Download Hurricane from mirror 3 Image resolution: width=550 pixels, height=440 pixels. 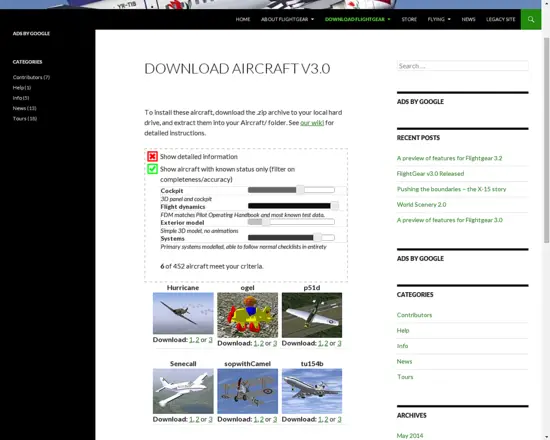(x=210, y=340)
